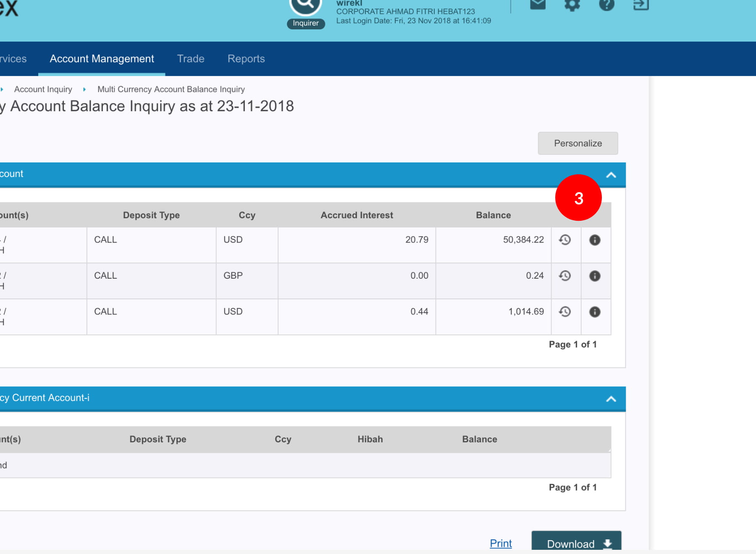Switch to the Trade tab

(x=191, y=59)
